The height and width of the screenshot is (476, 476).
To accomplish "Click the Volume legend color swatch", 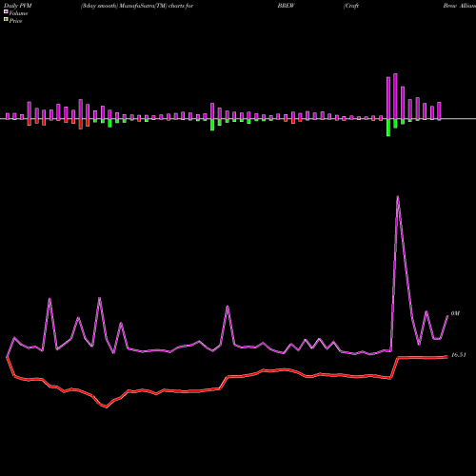I will pos(6,11).
